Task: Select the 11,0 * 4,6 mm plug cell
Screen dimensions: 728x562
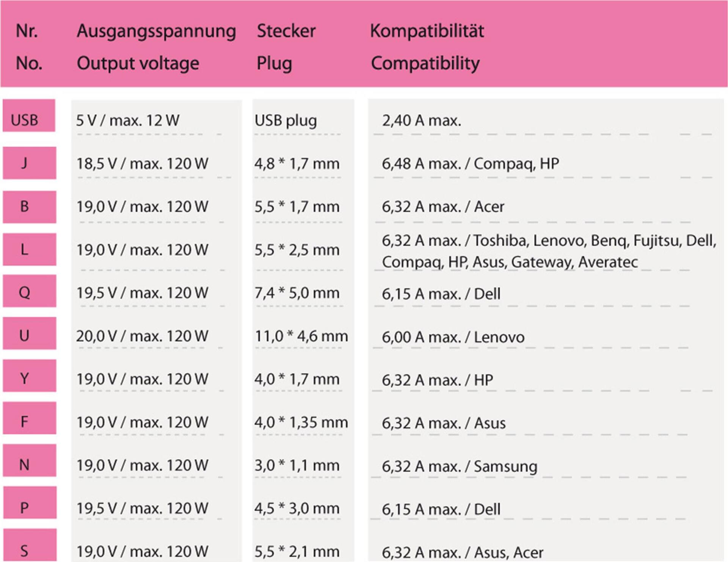Action: point(301,336)
